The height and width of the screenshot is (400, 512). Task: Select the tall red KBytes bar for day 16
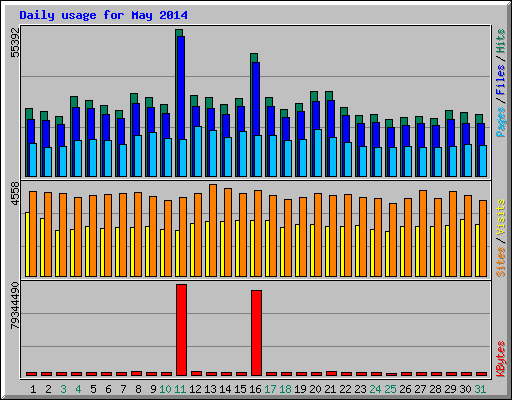click(256, 333)
